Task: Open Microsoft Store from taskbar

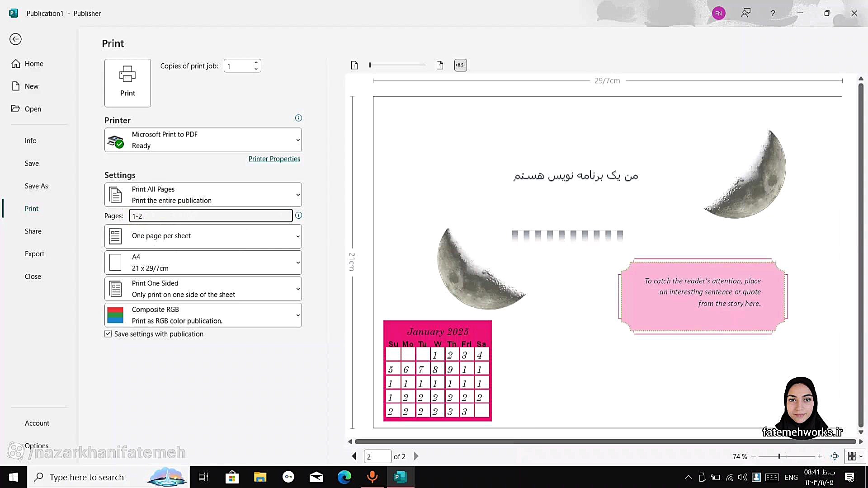Action: (232, 477)
